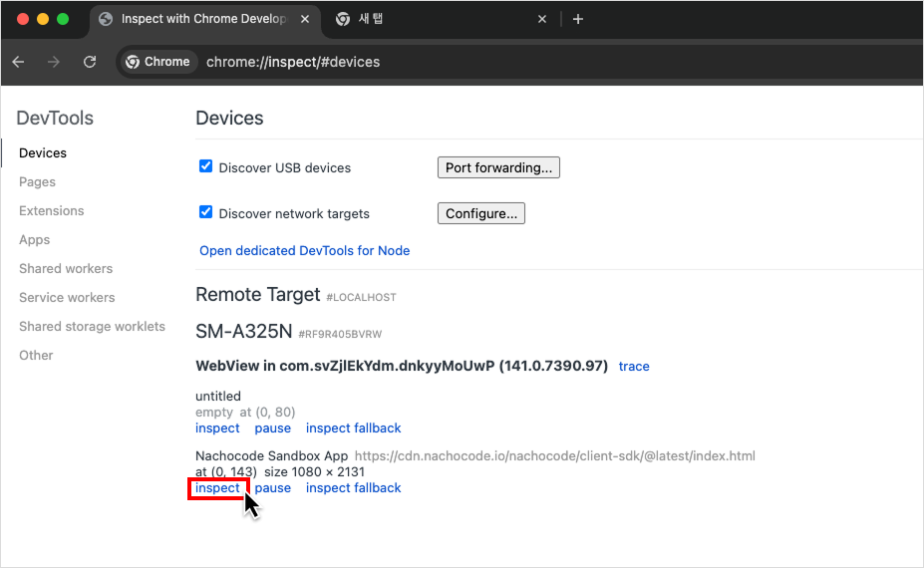
Task: Click the browser forward arrow
Action: 54,62
